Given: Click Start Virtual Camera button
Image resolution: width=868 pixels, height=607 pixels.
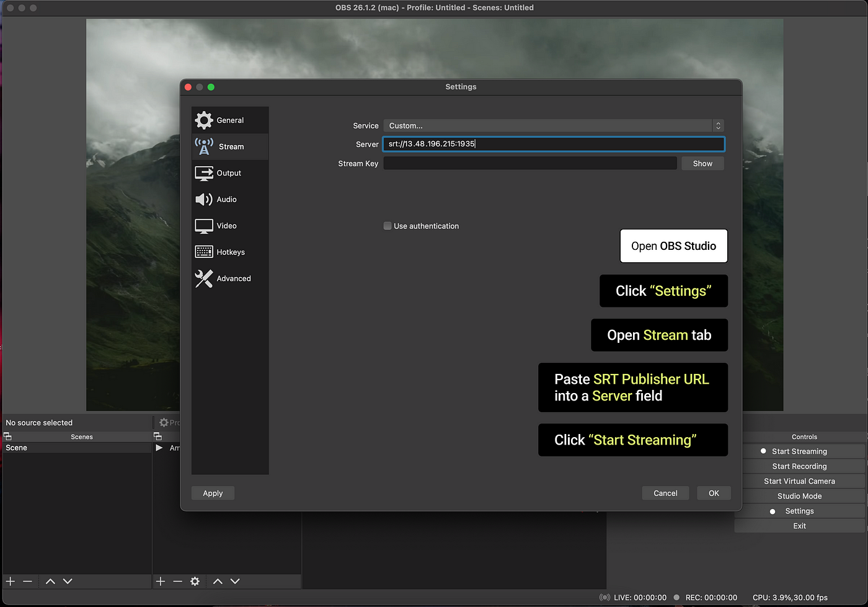Looking at the screenshot, I should pos(800,481).
